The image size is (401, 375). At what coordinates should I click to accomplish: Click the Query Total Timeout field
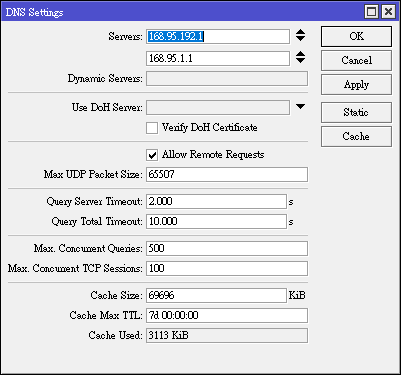[x=216, y=221]
